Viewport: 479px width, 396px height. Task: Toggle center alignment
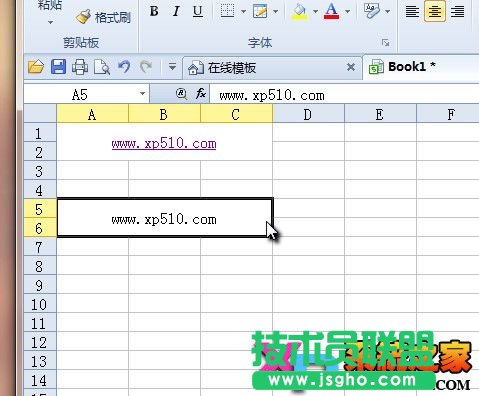point(435,11)
